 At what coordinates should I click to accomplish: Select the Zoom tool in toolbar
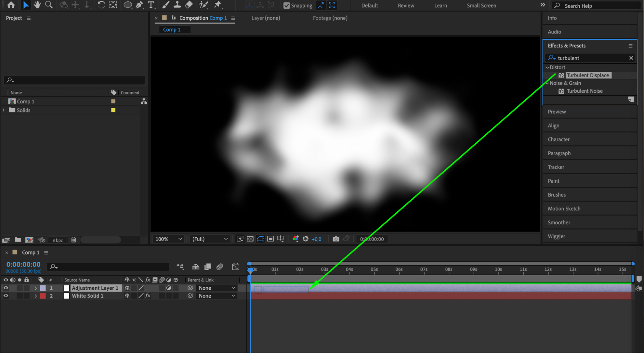(49, 5)
